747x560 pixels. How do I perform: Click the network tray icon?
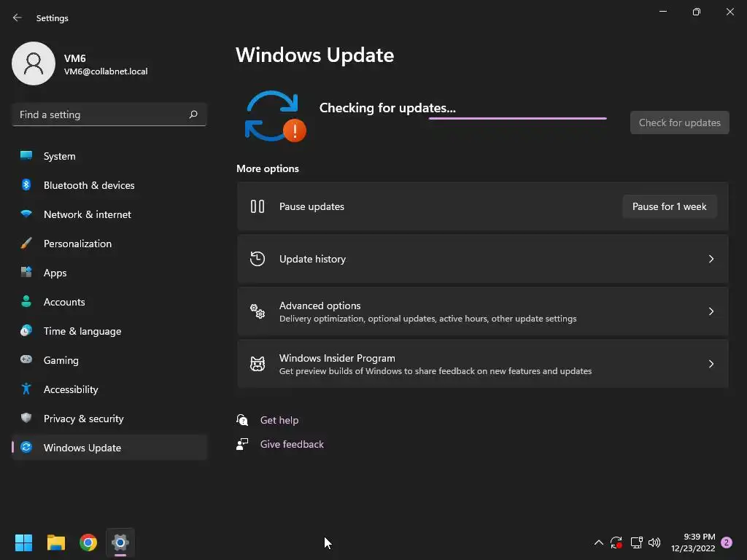coord(636,542)
